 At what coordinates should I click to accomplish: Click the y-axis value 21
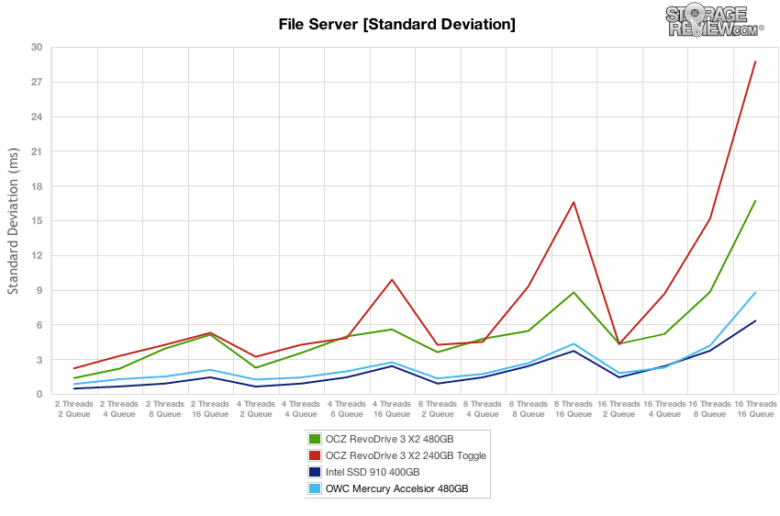(x=37, y=151)
